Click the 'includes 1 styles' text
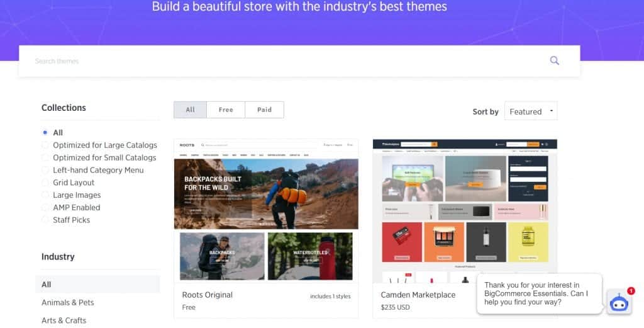 330,296
